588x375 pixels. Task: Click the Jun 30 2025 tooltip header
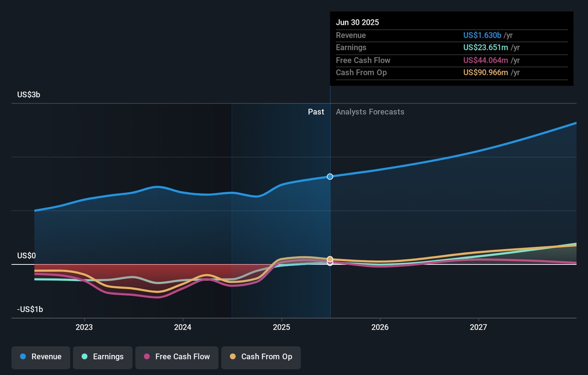[x=357, y=22]
